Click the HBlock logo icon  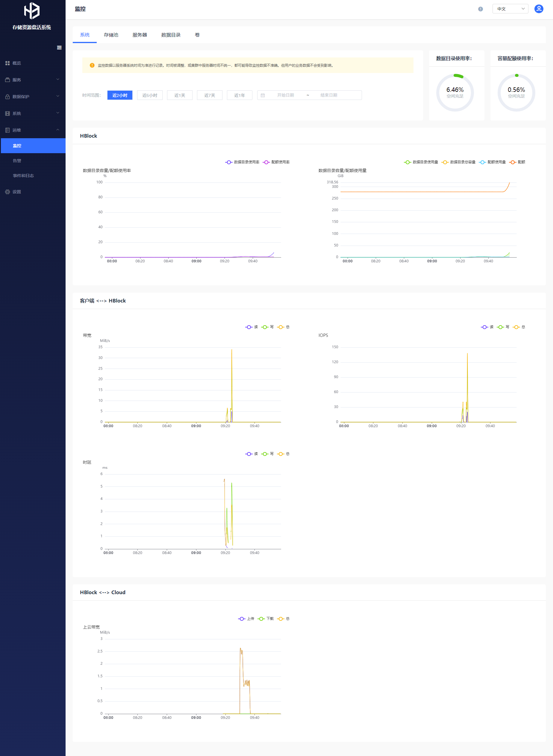[x=32, y=11]
